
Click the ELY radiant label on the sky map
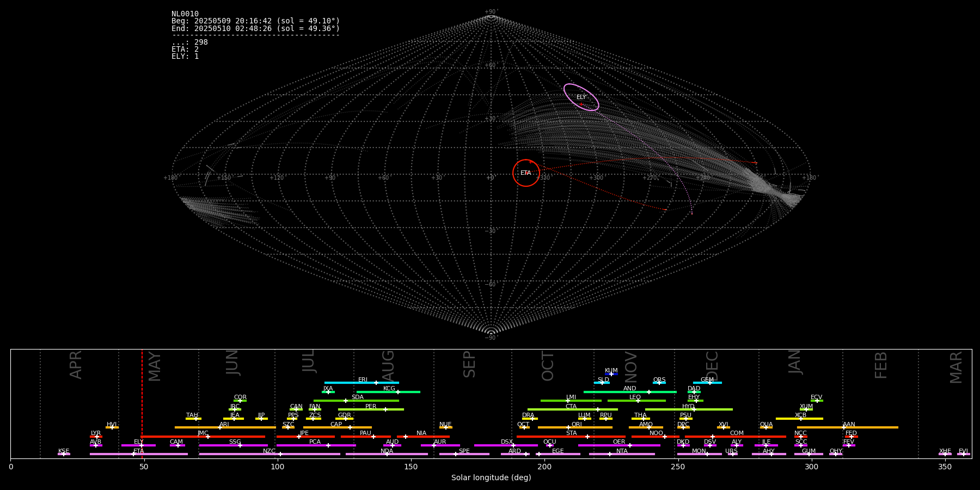(x=581, y=97)
